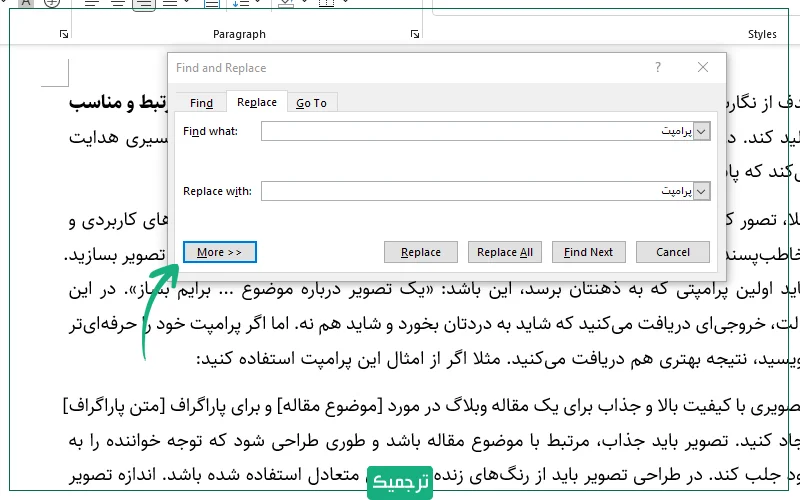This screenshot has height=500, width=800.
Task: Open the Font dialog launcher icon
Action: [x=64, y=35]
